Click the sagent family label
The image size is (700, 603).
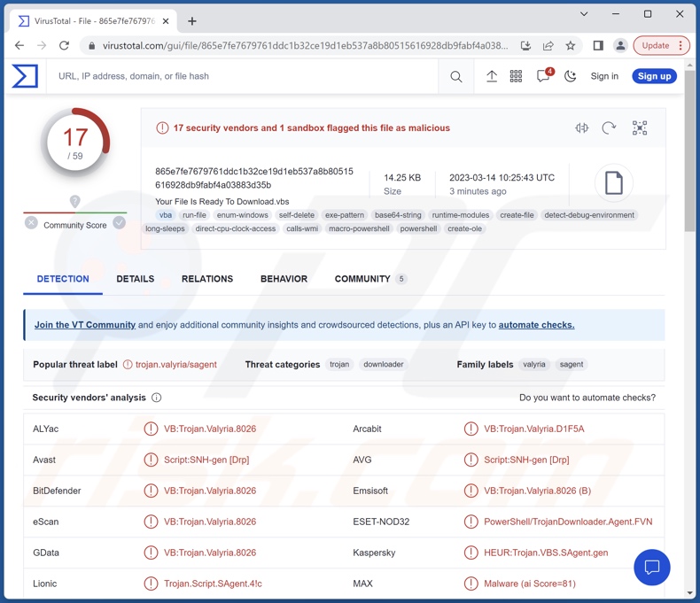(x=572, y=365)
